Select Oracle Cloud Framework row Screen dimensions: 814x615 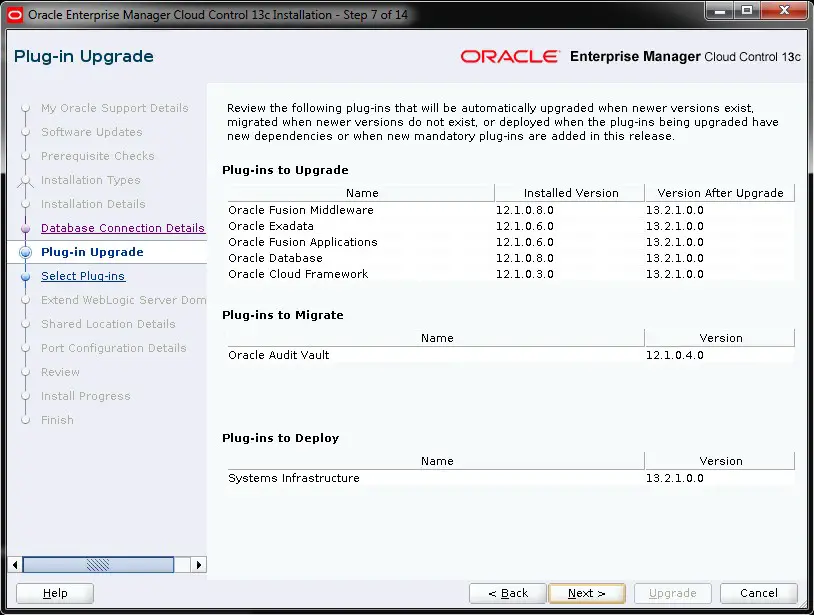point(511,274)
